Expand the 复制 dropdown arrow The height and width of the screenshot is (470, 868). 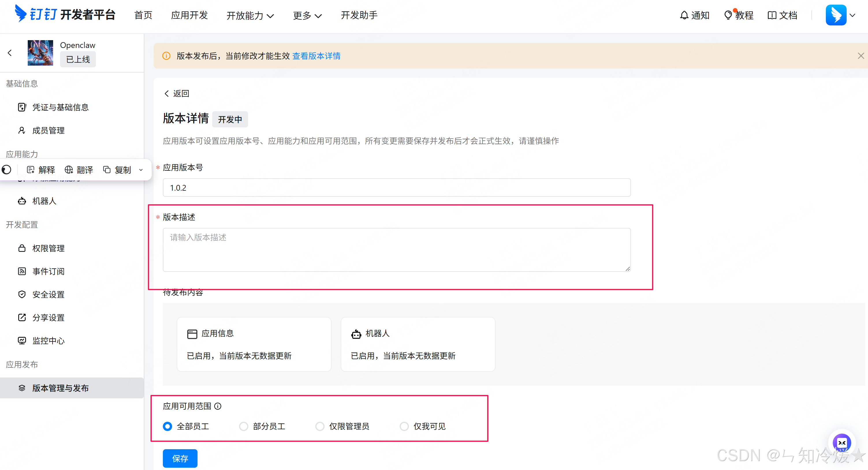[141, 170]
